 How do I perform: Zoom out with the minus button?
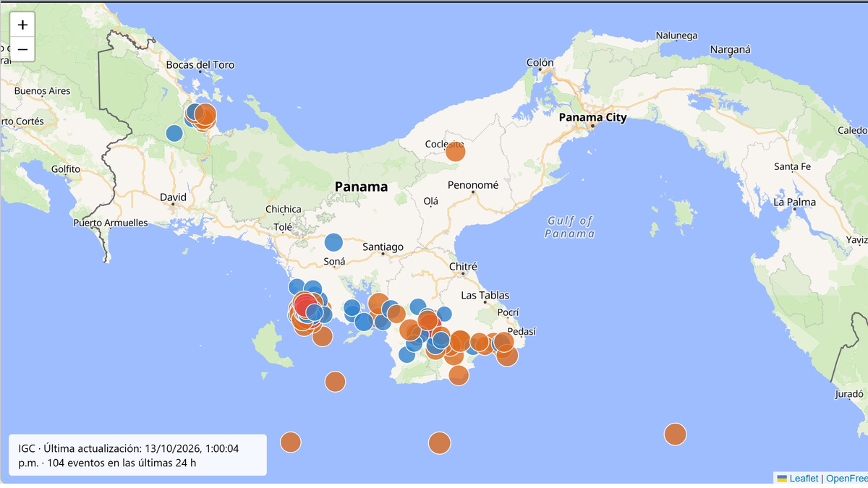(22, 49)
